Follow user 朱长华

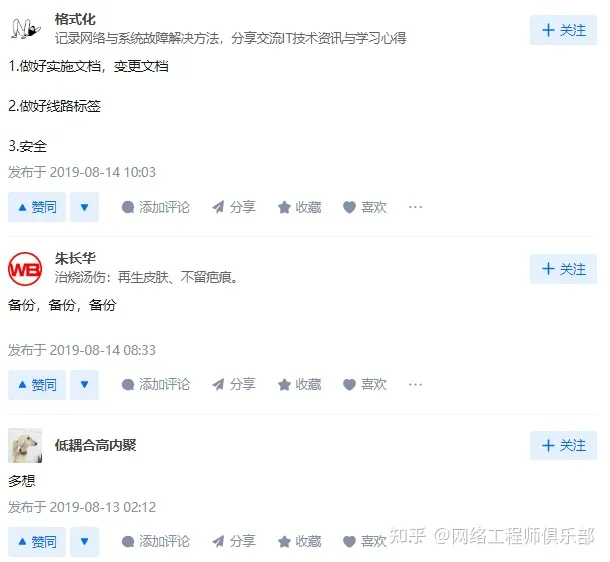point(563,269)
